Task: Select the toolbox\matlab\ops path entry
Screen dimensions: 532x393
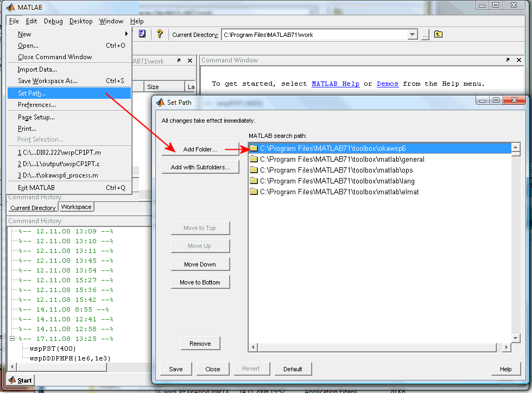Action: coord(380,170)
